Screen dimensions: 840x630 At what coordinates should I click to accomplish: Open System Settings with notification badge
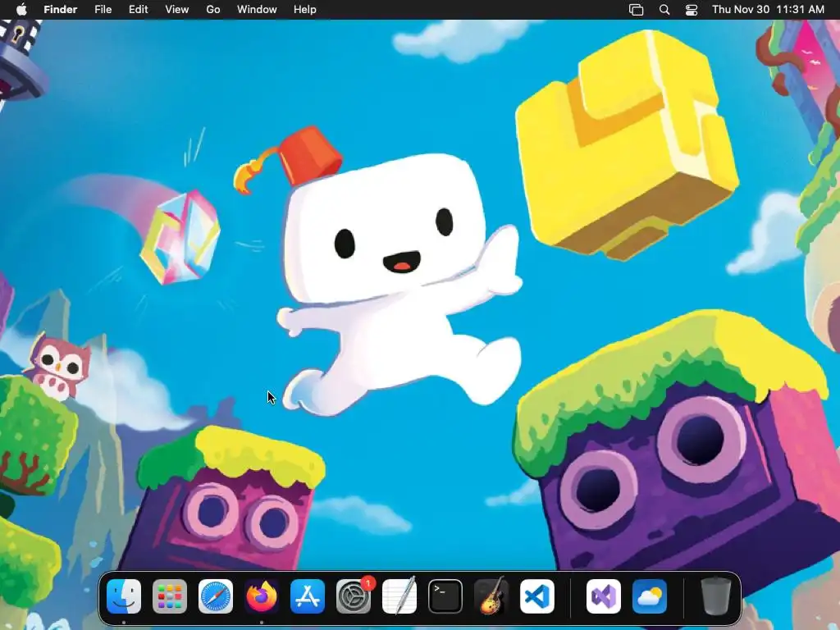click(x=354, y=596)
